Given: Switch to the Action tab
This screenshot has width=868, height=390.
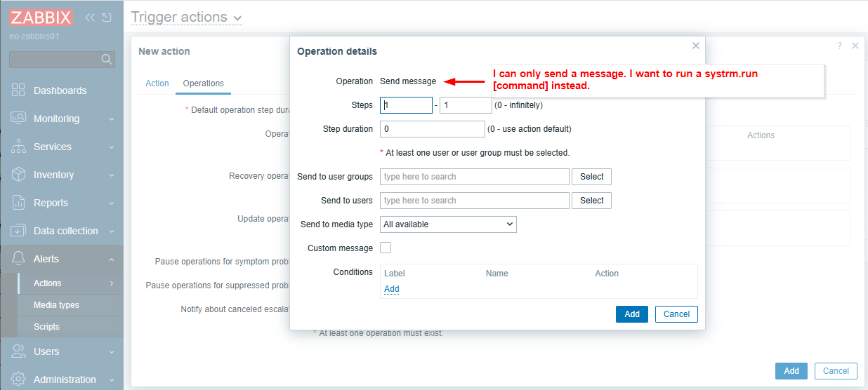Looking at the screenshot, I should (x=157, y=83).
